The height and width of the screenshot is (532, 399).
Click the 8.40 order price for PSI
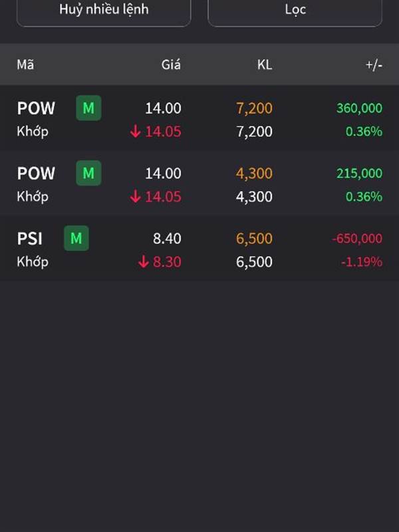click(166, 239)
